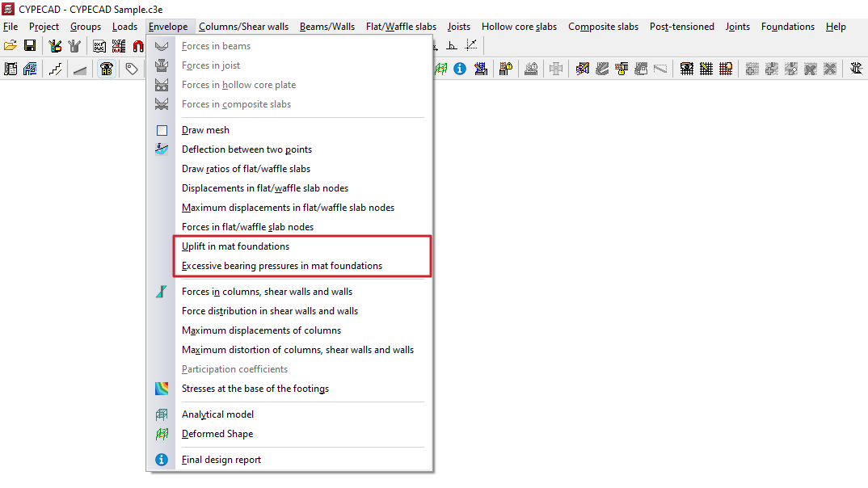868x488 pixels.
Task: Click the perpendicular angle icon
Action: (452, 46)
